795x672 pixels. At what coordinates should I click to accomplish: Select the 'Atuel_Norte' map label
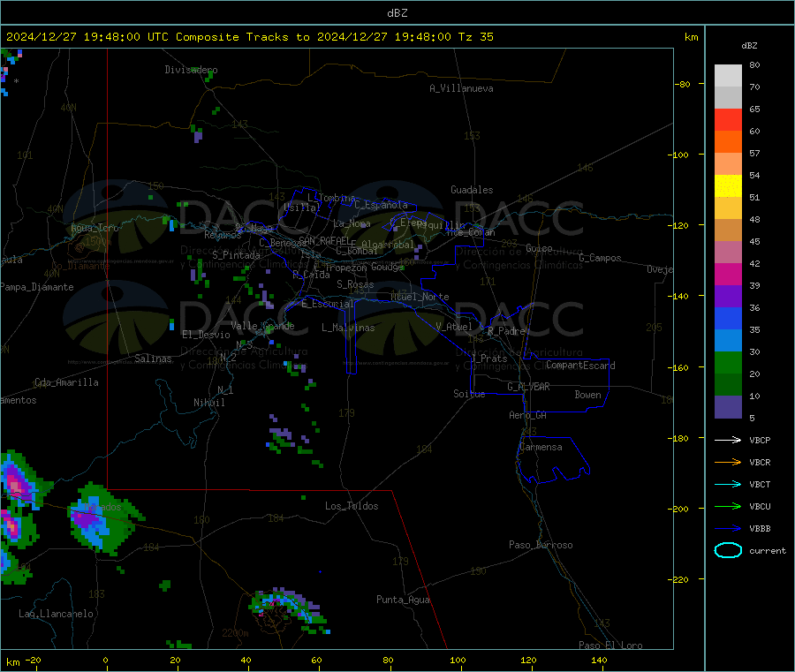coord(420,297)
